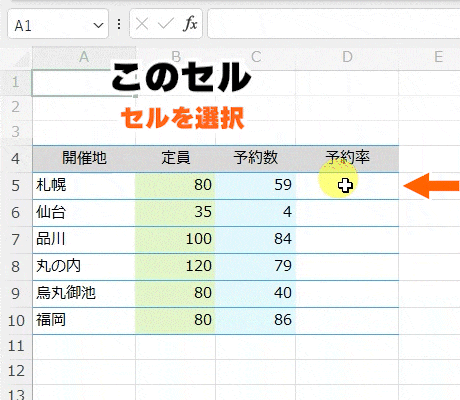
Task: Select column A header
Action: pyautogui.click(x=84, y=57)
